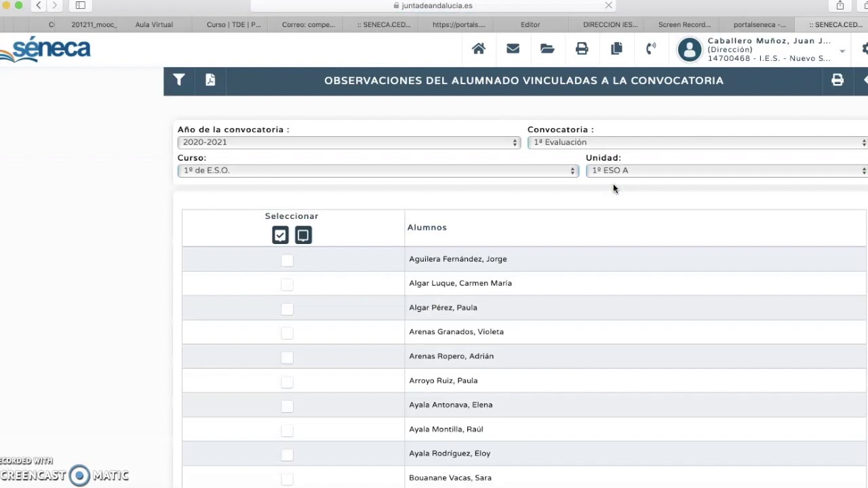Switch to Correo: compe... browser tab
Viewport: 868px width, 488px height.
(x=309, y=24)
